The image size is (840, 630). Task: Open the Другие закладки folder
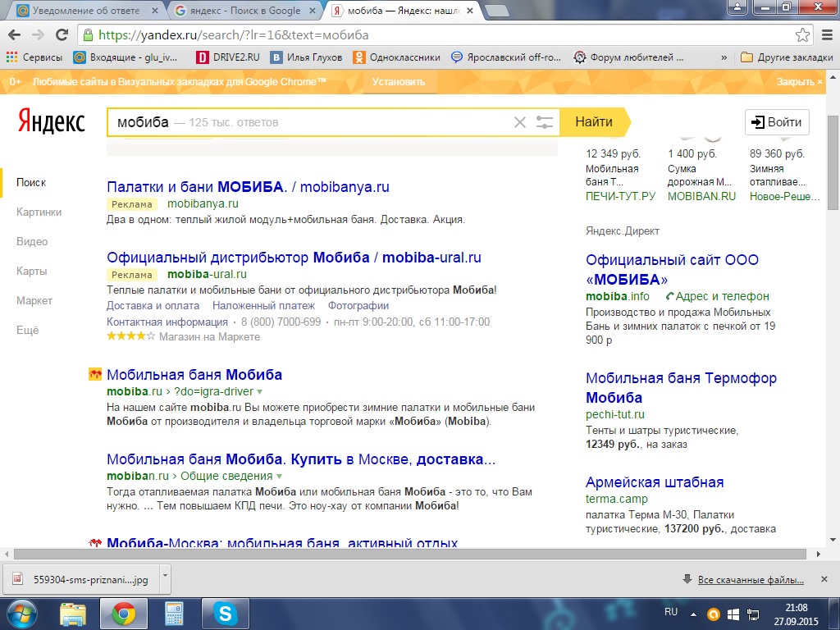click(x=787, y=57)
